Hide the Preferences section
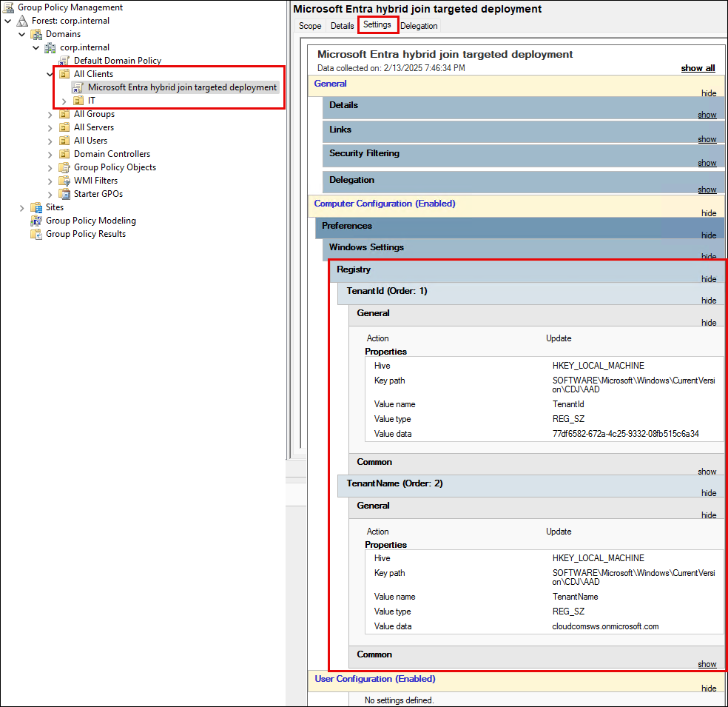This screenshot has height=707, width=728. coord(709,235)
